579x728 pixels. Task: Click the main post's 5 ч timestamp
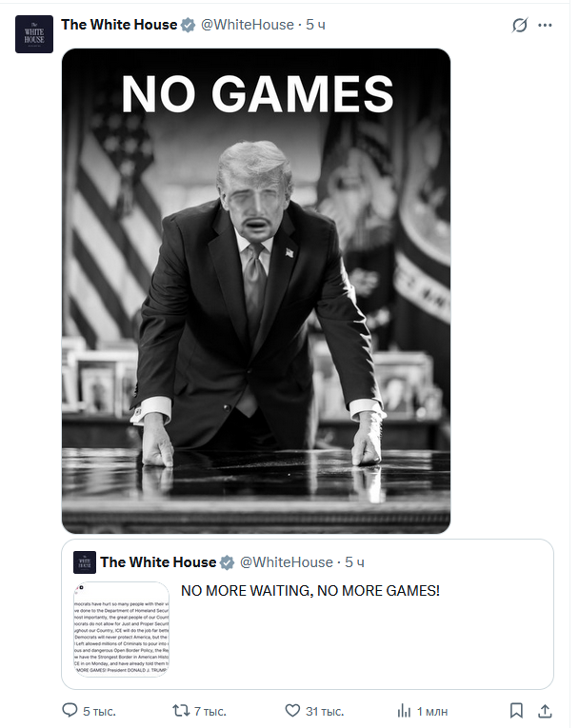(315, 25)
